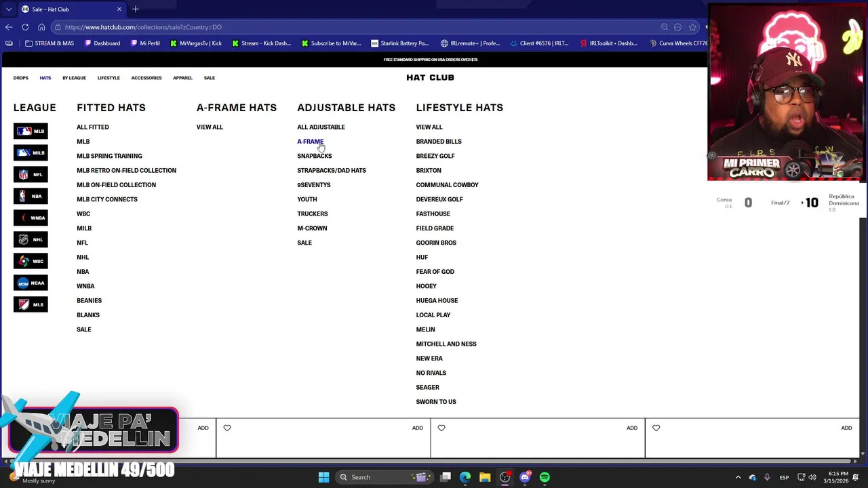This screenshot has height=488, width=868.
Task: Toggle the wishlist heart in the fourth product card
Action: point(656,428)
